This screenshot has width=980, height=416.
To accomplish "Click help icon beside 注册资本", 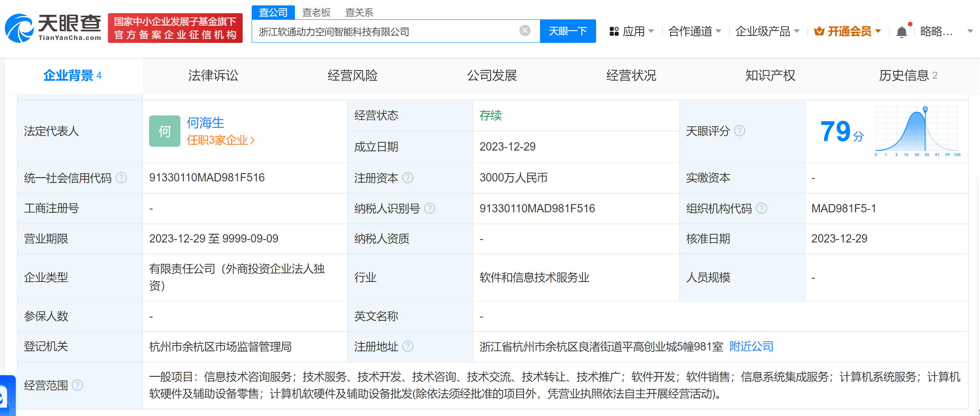I will pos(407,178).
